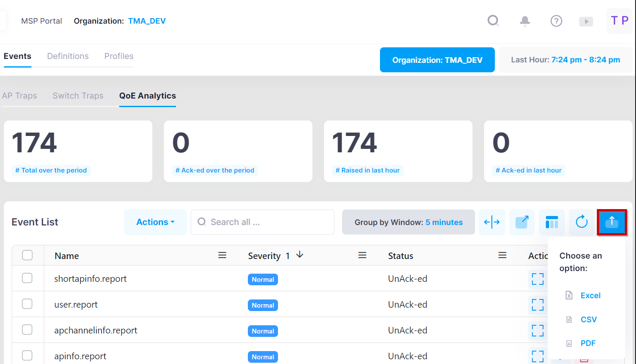The image size is (636, 364).
Task: Open the column layout chooser icon
Action: click(552, 222)
